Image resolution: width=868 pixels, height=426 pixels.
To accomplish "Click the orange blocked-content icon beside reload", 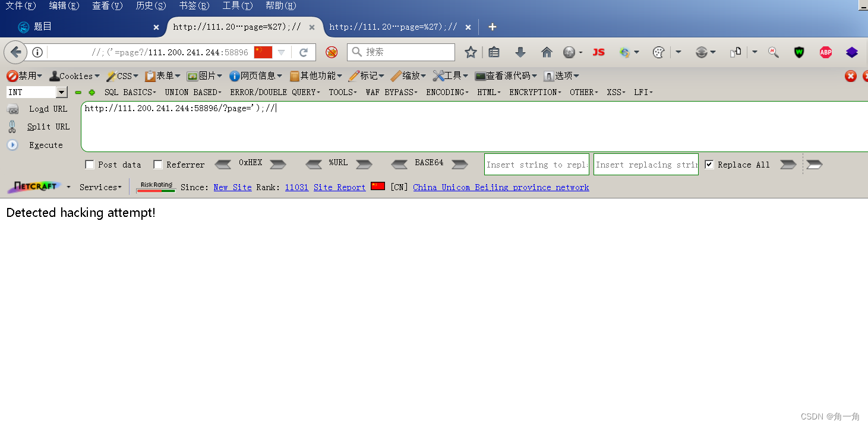I will click(332, 52).
